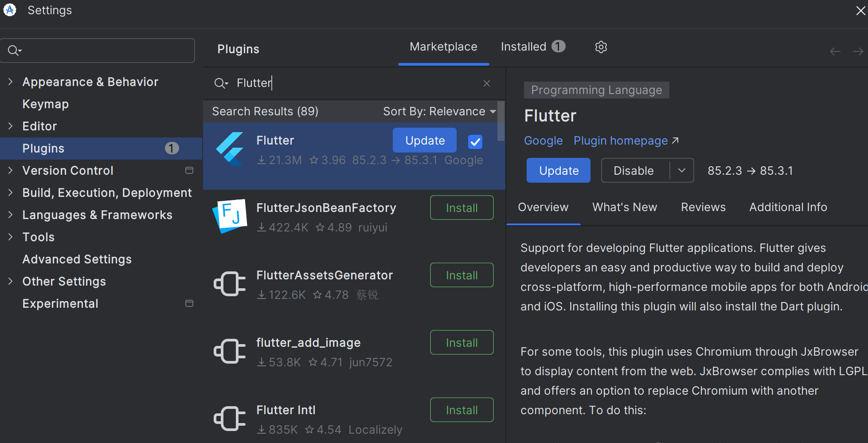Click the Programming Language tag

[x=596, y=90]
